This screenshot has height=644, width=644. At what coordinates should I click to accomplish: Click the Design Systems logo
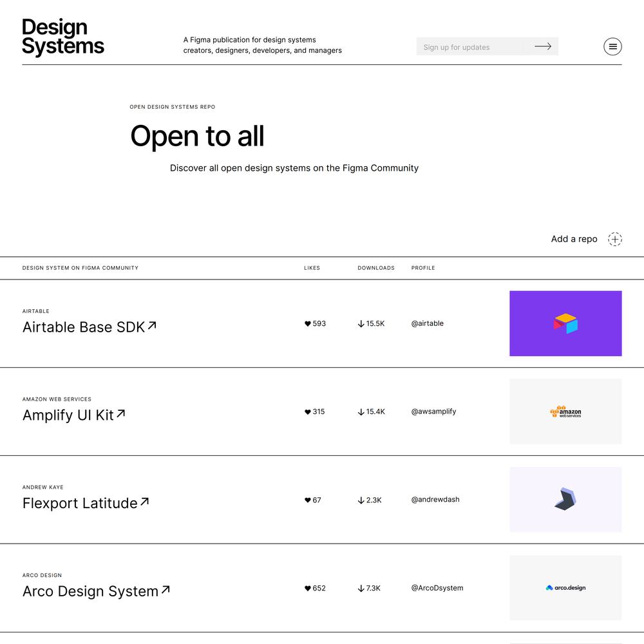coord(63,37)
